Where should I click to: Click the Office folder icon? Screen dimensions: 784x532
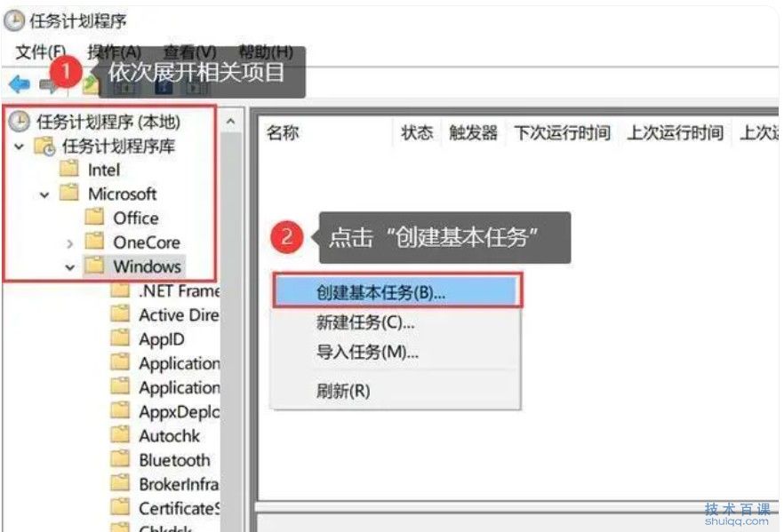click(x=94, y=218)
